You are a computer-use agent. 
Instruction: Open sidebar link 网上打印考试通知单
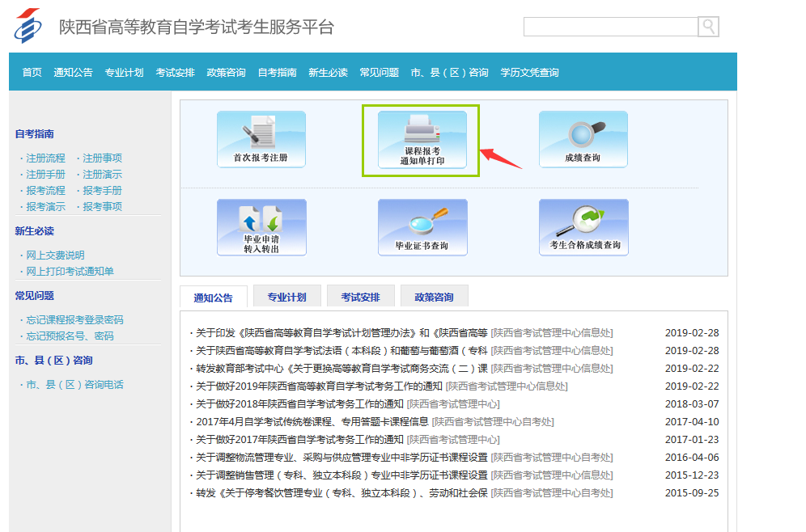tap(70, 271)
